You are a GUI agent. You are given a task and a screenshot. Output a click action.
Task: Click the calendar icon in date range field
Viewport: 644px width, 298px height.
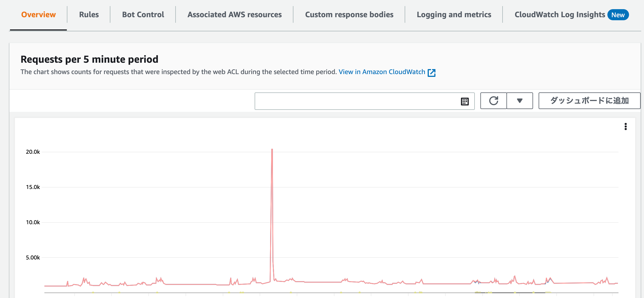pyautogui.click(x=465, y=101)
